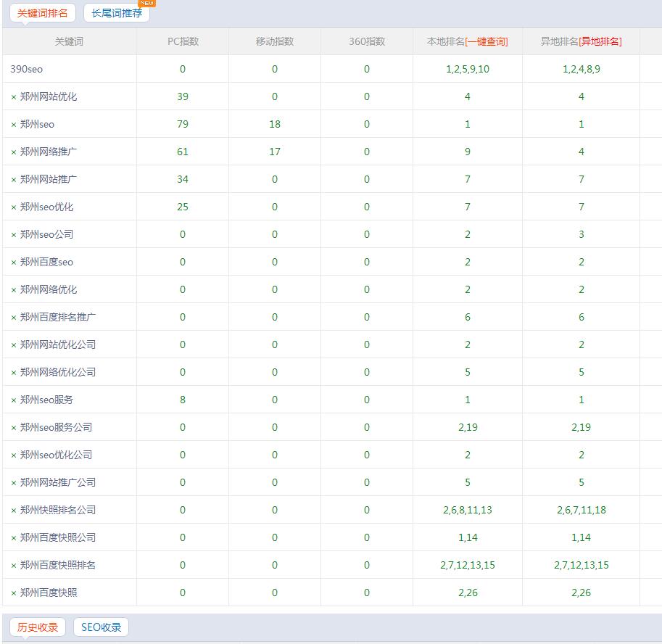The width and height of the screenshot is (662, 644).
Task: Click the × next to 郑州seo
Action: tap(14, 125)
